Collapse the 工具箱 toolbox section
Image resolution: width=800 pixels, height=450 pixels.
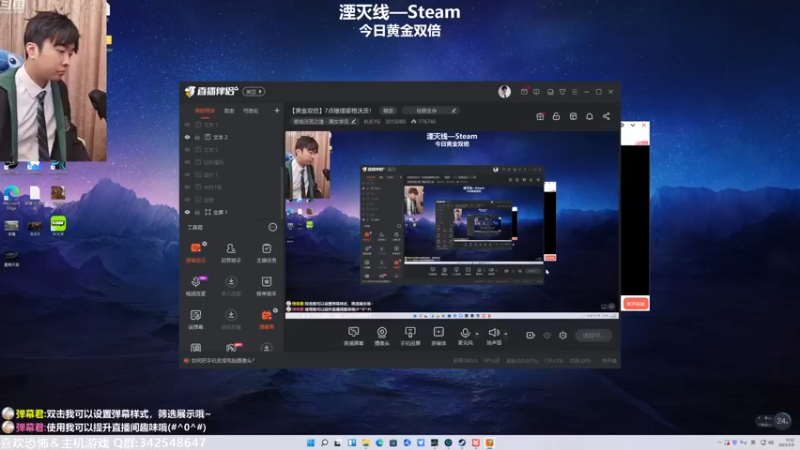click(x=273, y=227)
